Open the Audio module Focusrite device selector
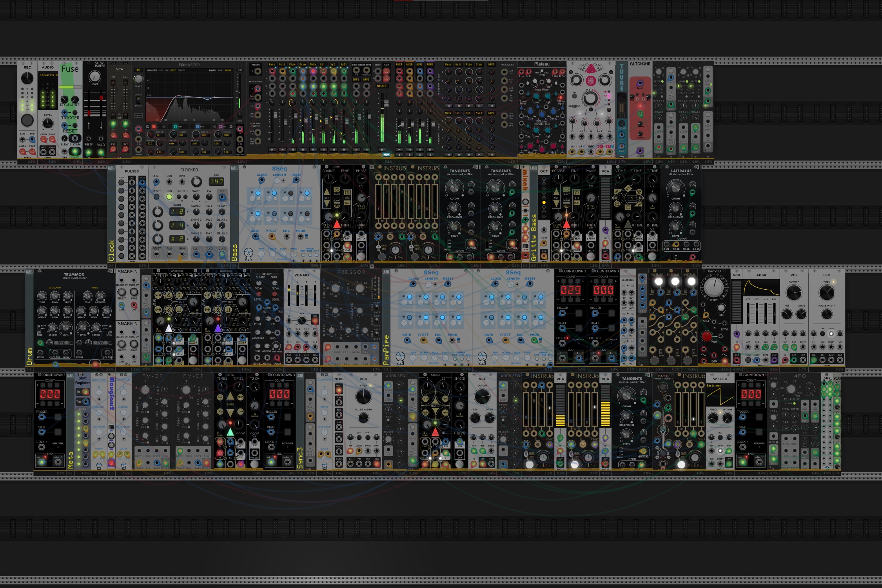Image resolution: width=882 pixels, height=588 pixels. [x=48, y=75]
